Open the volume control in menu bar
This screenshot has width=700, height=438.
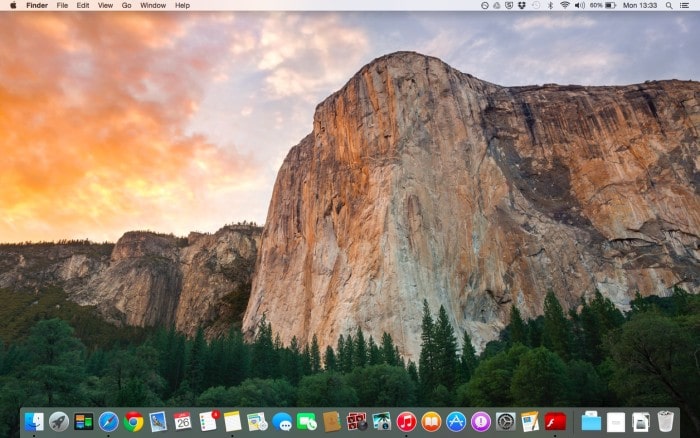pyautogui.click(x=579, y=5)
